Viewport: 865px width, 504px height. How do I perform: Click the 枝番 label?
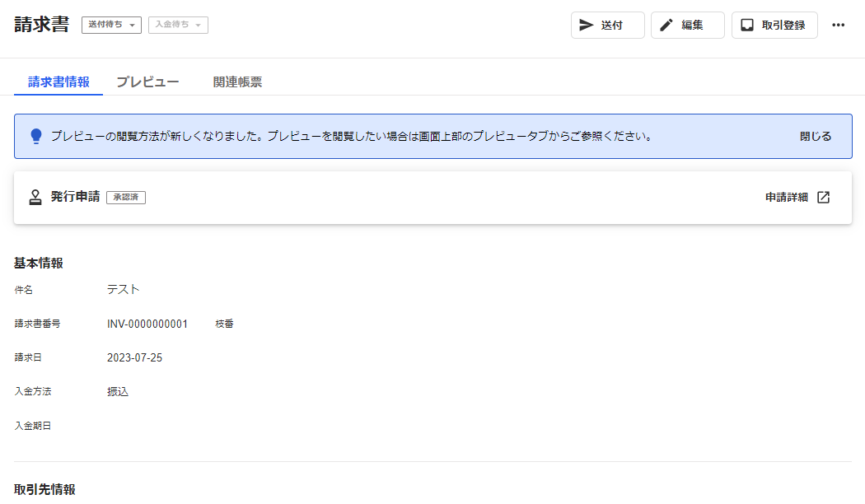coord(224,324)
